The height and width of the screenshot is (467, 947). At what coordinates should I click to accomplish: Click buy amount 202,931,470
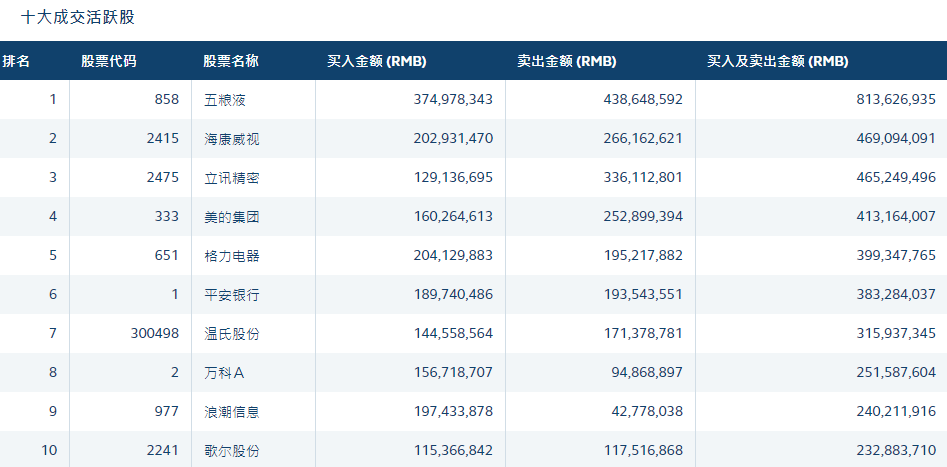coord(453,139)
